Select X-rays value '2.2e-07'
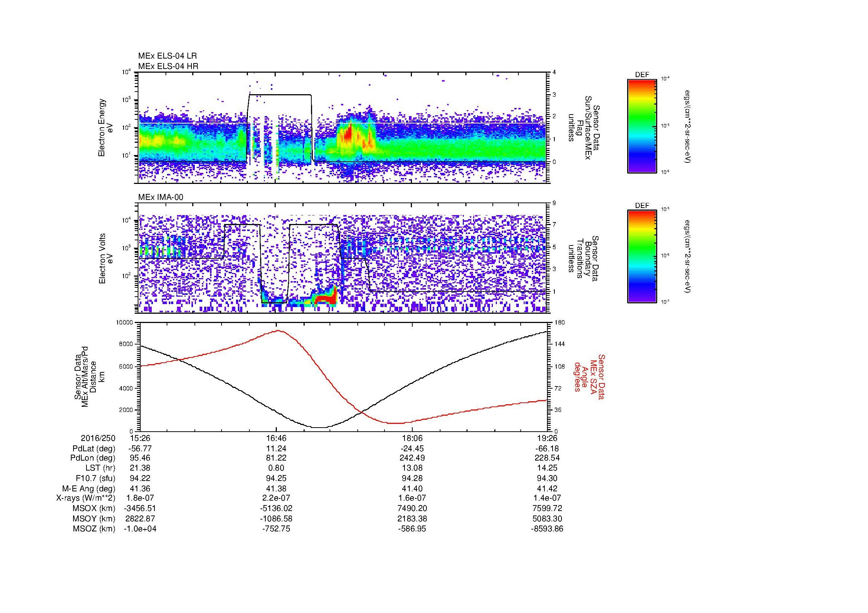Screen dimensions: 868x613 [276, 498]
